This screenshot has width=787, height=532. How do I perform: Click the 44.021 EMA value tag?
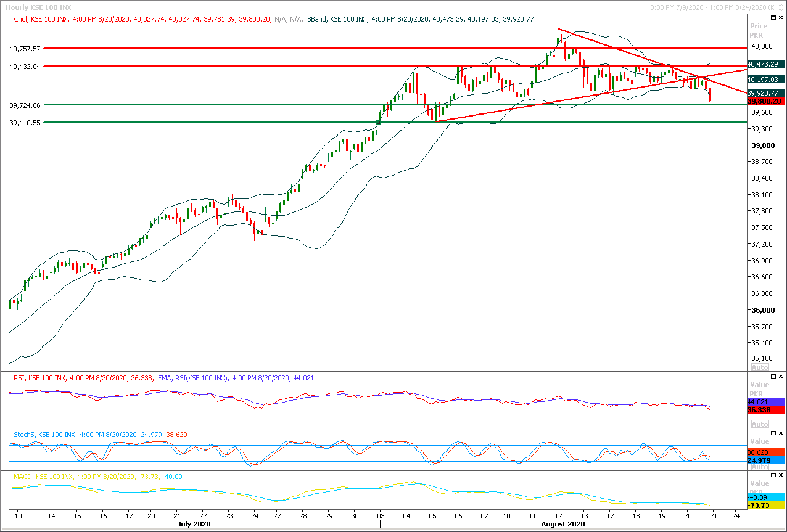pos(765,402)
